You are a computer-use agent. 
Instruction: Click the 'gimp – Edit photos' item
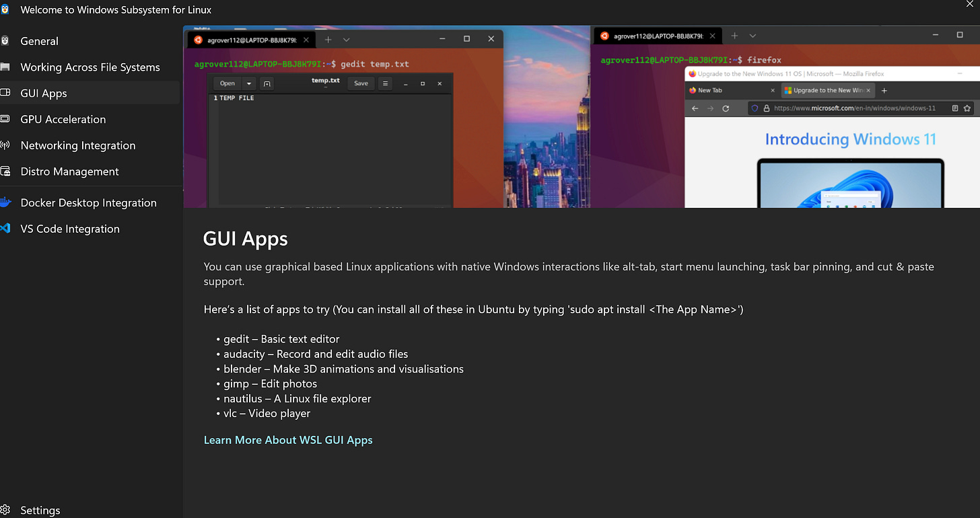click(x=270, y=383)
